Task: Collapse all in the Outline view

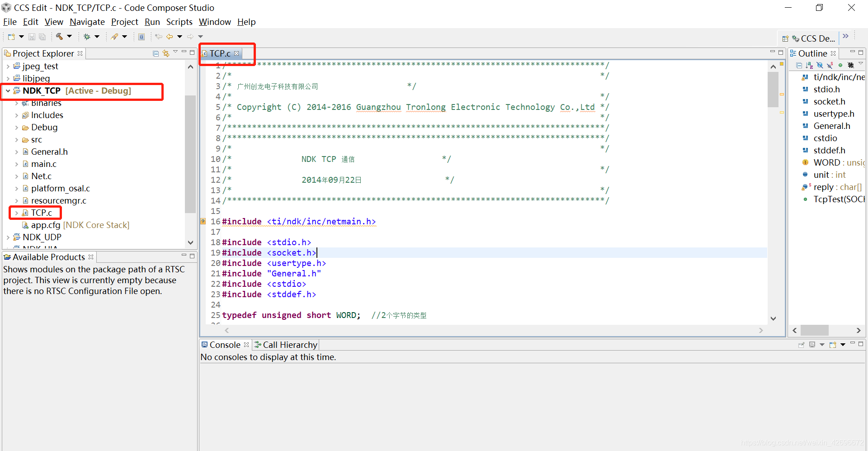Action: (799, 66)
